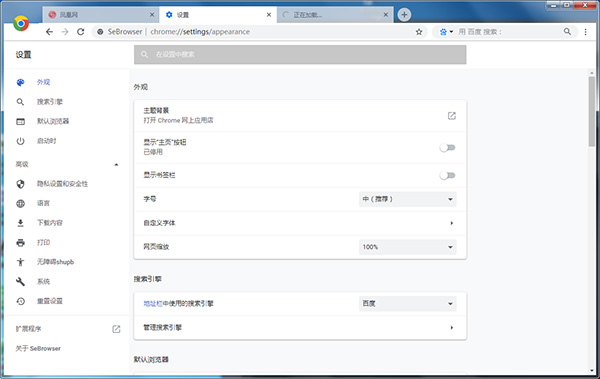600x379 pixels.
Task: Close the 凤凰网 tab
Action: [x=152, y=15]
